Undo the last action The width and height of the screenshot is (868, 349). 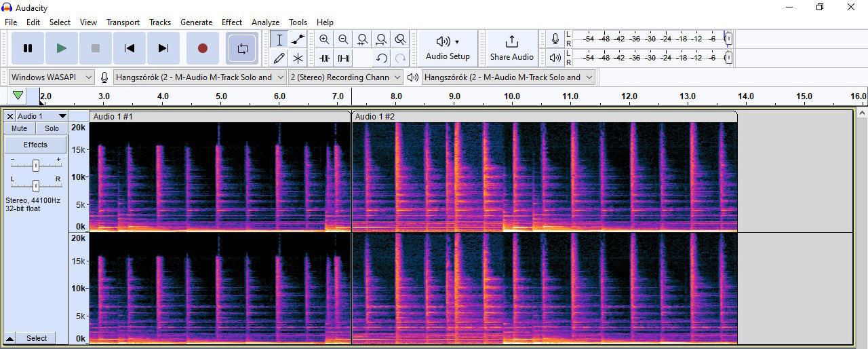coord(382,58)
